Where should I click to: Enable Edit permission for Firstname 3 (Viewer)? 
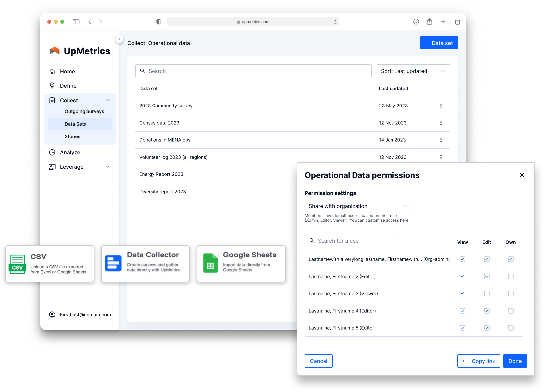click(x=487, y=294)
